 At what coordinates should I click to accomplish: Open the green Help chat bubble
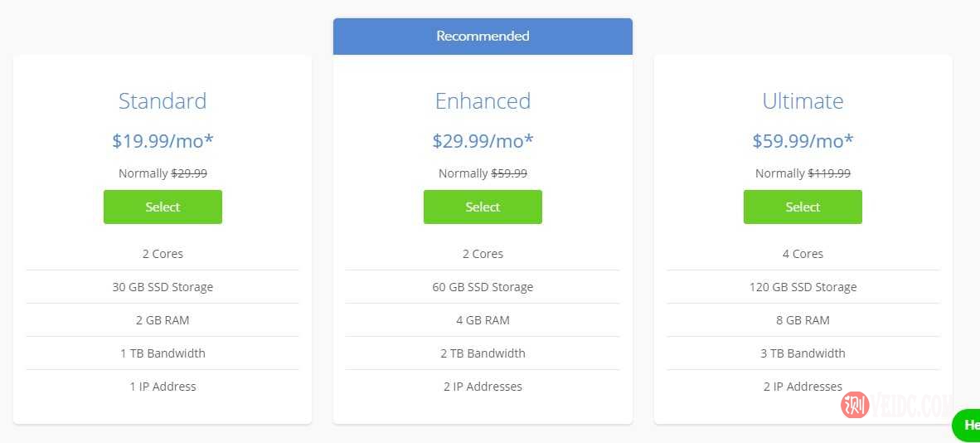[968, 425]
